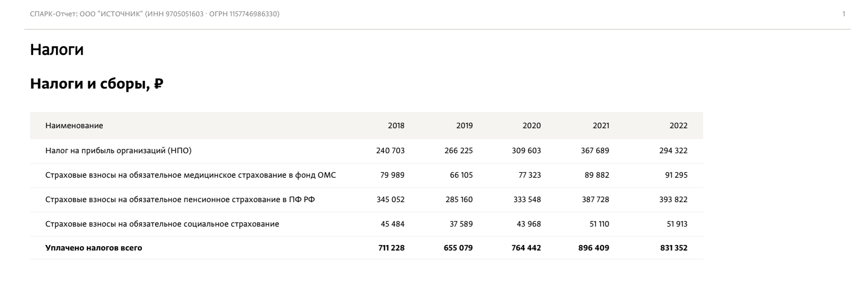Click the Налог на прибыль организаций row label
Screen dimensions: 868x288
pos(119,151)
